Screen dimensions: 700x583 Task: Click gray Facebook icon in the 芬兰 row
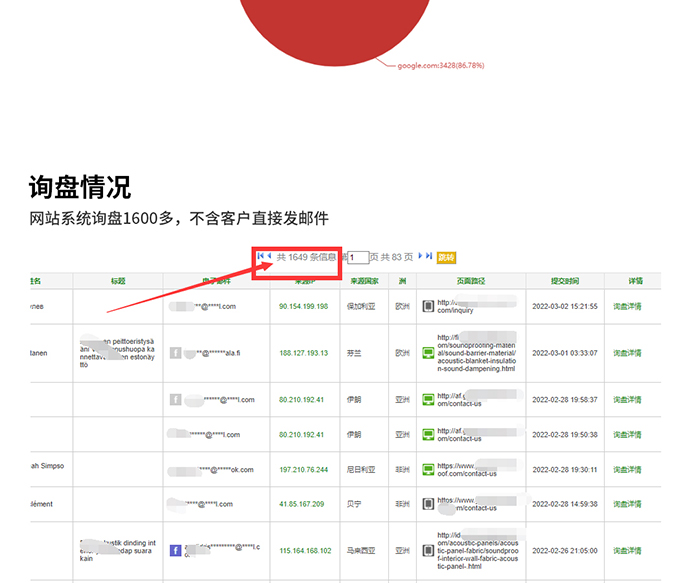pyautogui.click(x=176, y=353)
